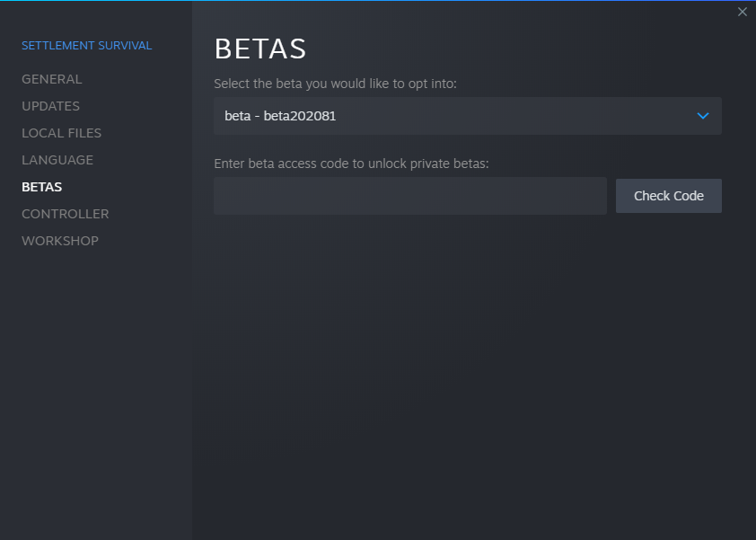The height and width of the screenshot is (540, 756).
Task: Close the properties window with the X
Action: click(742, 12)
